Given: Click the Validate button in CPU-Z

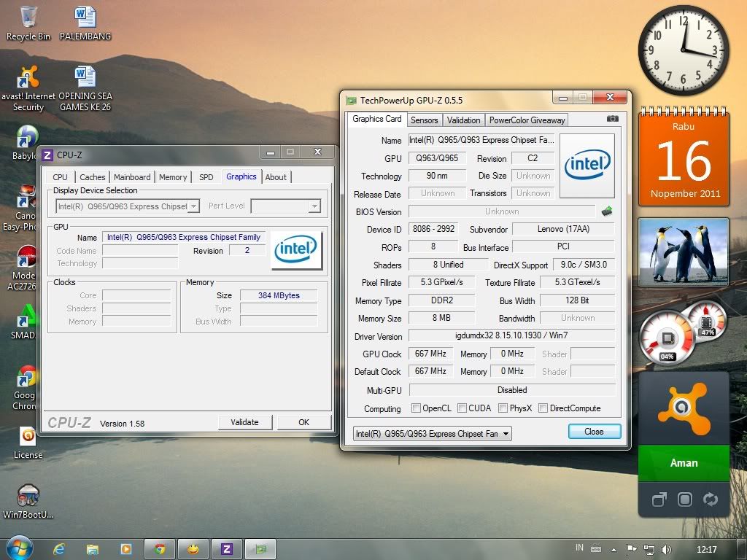Looking at the screenshot, I should (x=245, y=422).
